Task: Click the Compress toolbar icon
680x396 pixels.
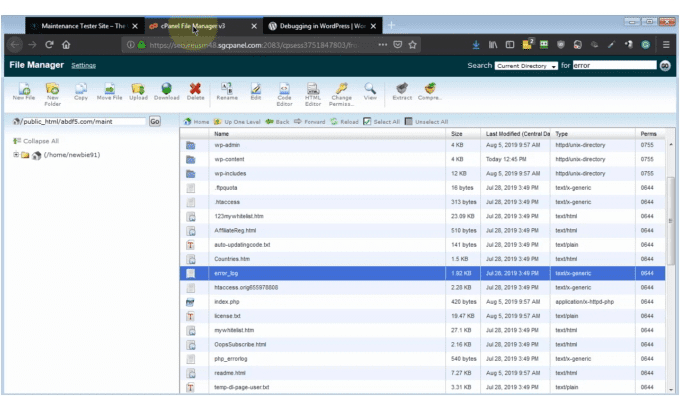Action: (430, 92)
